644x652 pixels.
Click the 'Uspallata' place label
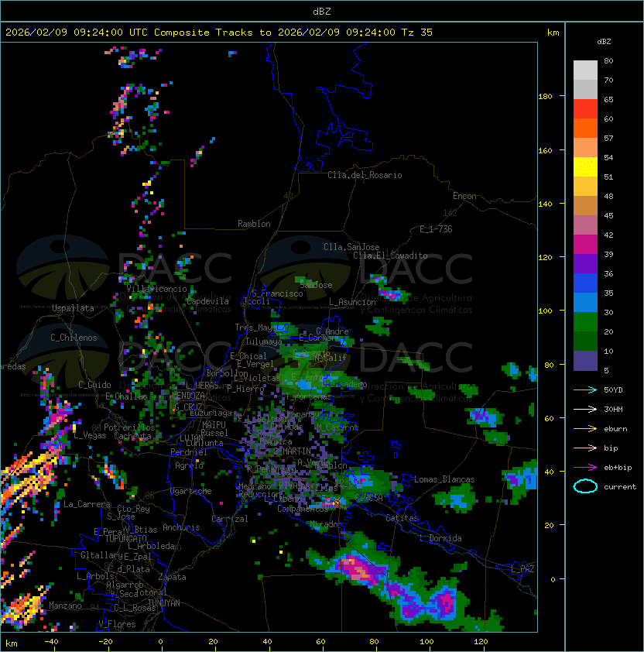pos(73,308)
